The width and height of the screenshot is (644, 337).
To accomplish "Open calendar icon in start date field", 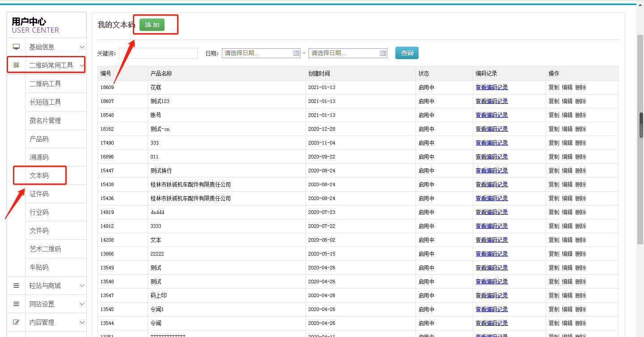I will pyautogui.click(x=296, y=53).
